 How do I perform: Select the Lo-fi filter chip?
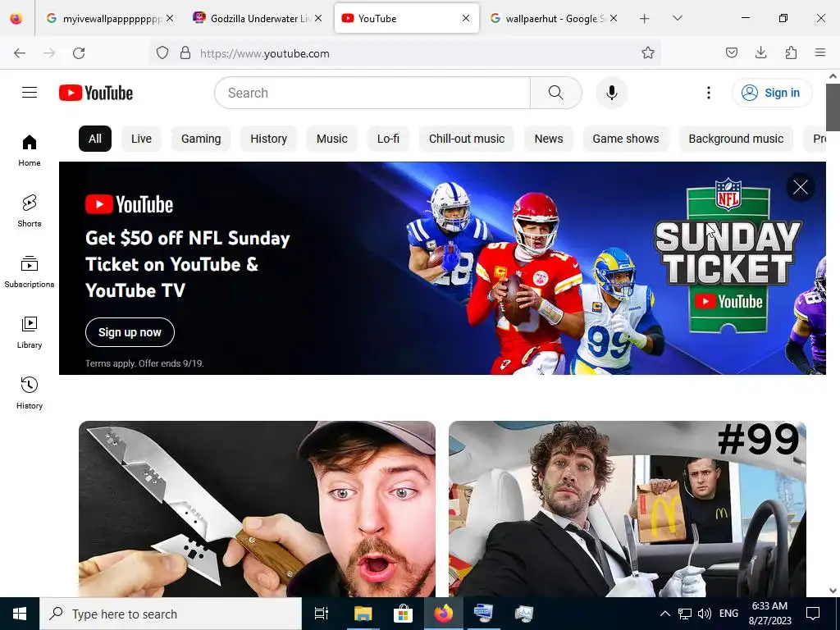(388, 139)
